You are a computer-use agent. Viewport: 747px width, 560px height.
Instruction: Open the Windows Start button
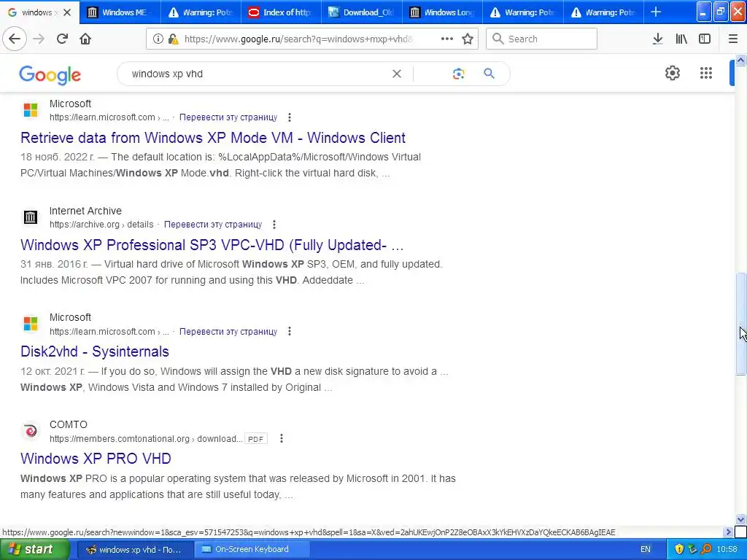tap(34, 549)
